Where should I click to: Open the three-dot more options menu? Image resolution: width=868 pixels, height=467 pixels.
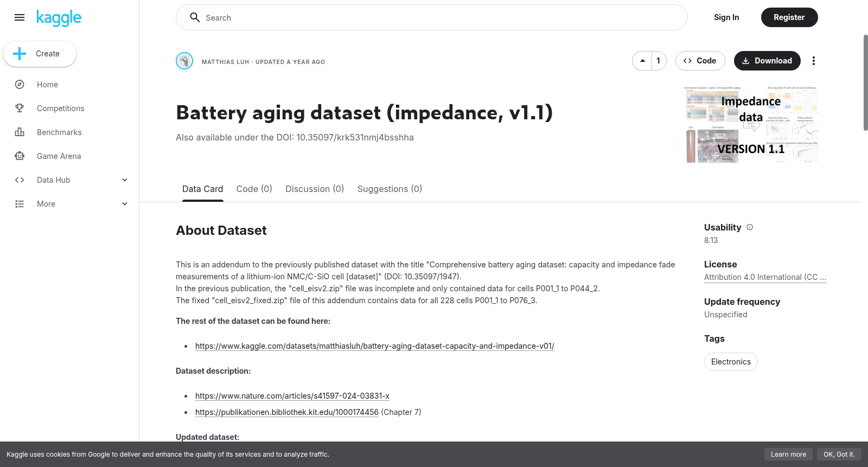pos(813,61)
